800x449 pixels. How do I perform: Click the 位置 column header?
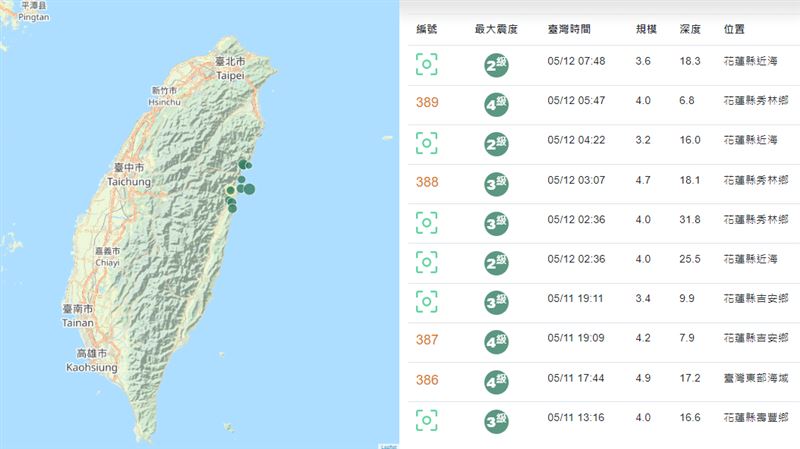point(734,29)
